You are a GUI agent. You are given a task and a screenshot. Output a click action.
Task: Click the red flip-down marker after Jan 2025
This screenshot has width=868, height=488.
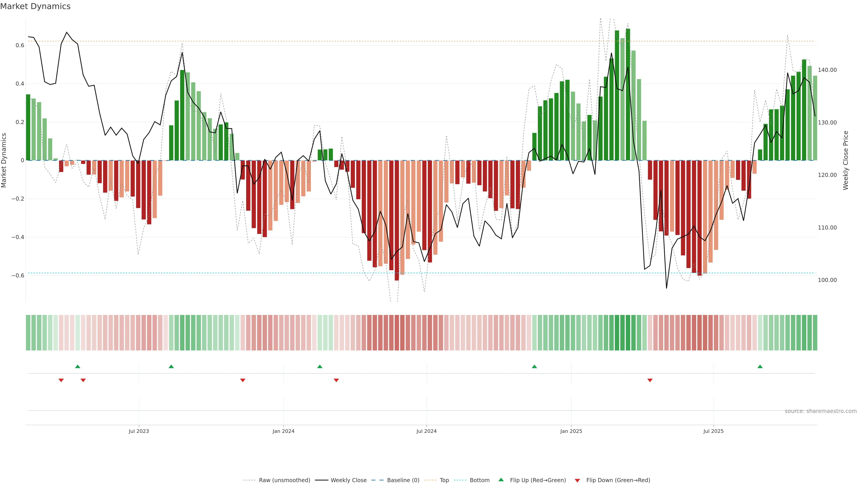click(x=650, y=380)
